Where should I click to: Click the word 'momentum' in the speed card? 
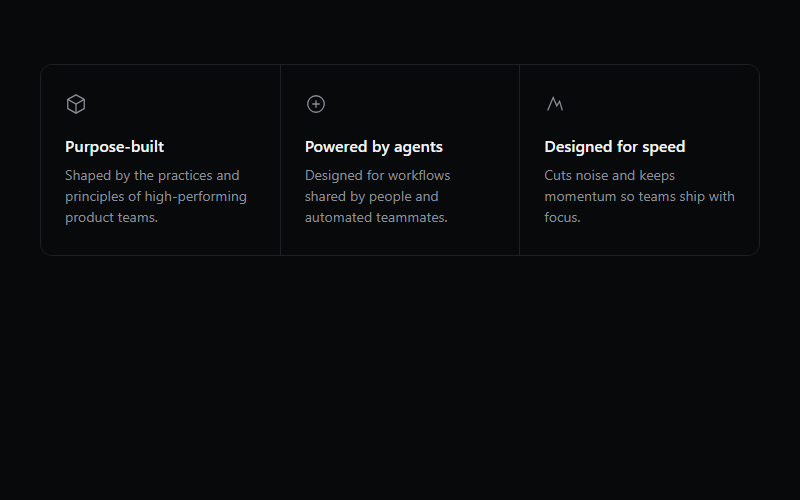[x=580, y=196]
